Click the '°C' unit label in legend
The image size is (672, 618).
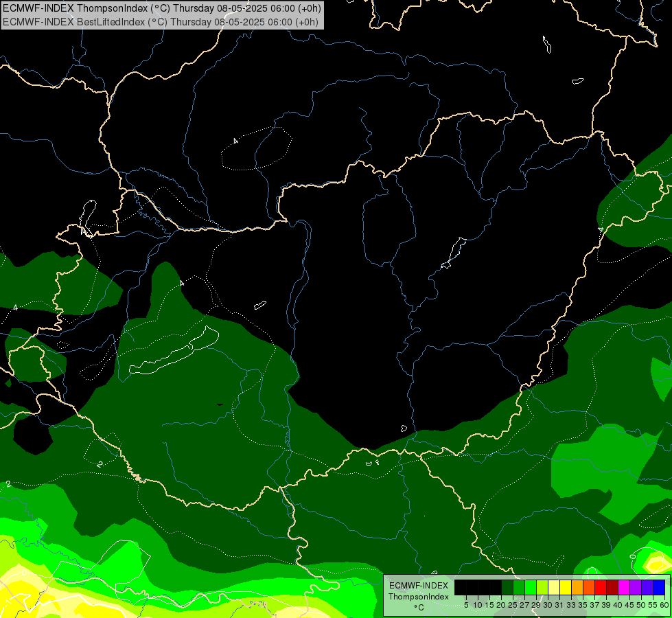(419, 608)
